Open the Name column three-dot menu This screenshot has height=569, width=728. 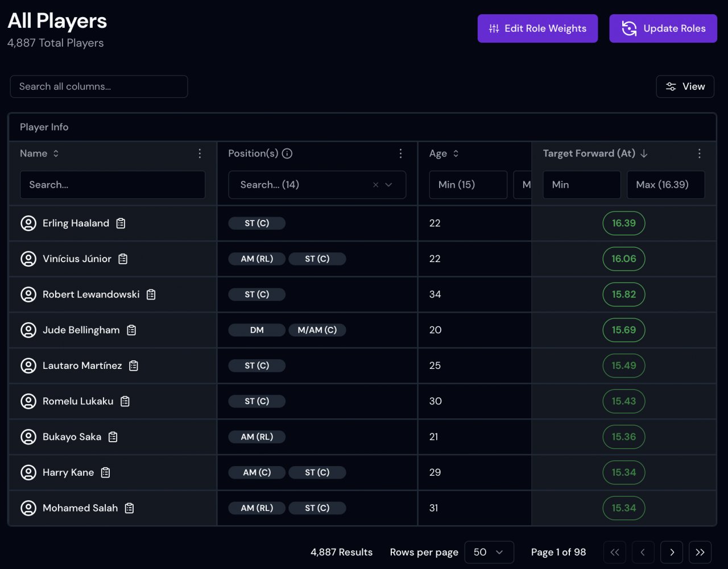[x=200, y=153]
